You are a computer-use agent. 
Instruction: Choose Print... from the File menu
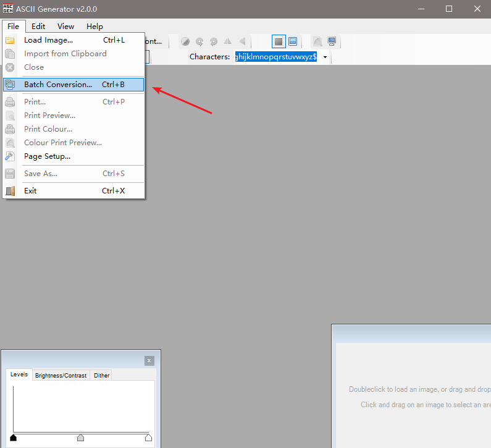73,102
